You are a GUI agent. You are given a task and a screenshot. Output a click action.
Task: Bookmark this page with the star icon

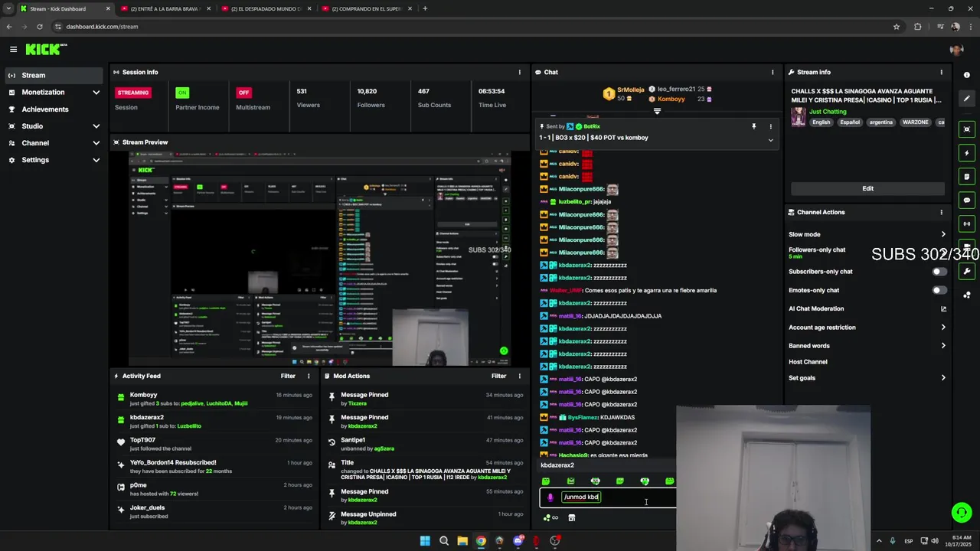click(x=897, y=27)
